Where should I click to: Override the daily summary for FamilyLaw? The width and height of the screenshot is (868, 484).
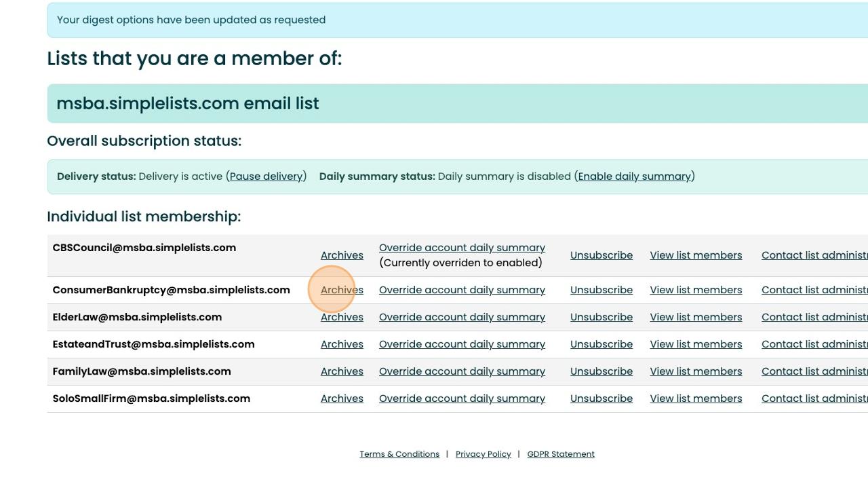pos(462,371)
